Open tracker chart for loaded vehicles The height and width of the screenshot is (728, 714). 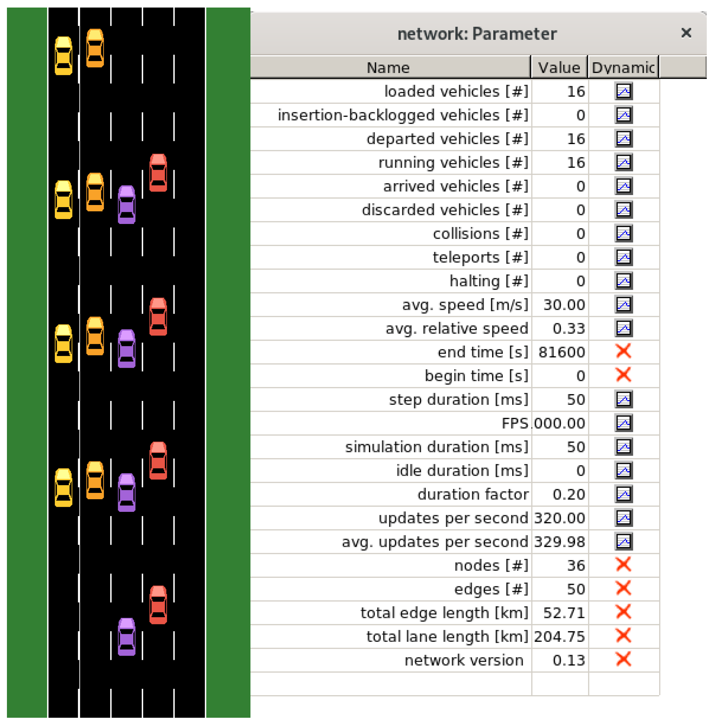(x=623, y=92)
